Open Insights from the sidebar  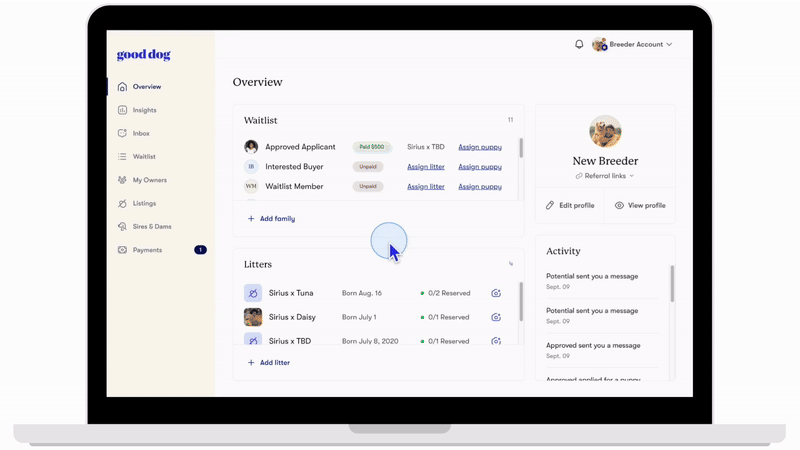click(144, 110)
